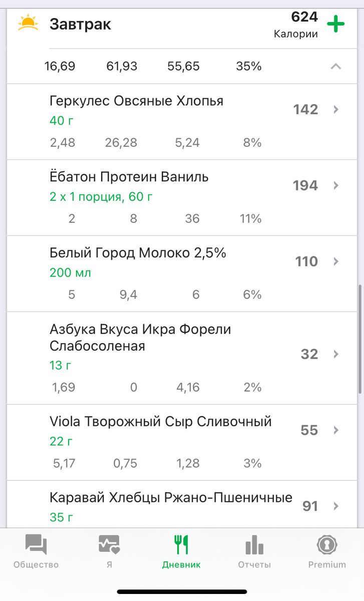The image size is (364, 601).
Task: Select the Ёбатон Протеин Ваниль entry
Action: point(129,177)
